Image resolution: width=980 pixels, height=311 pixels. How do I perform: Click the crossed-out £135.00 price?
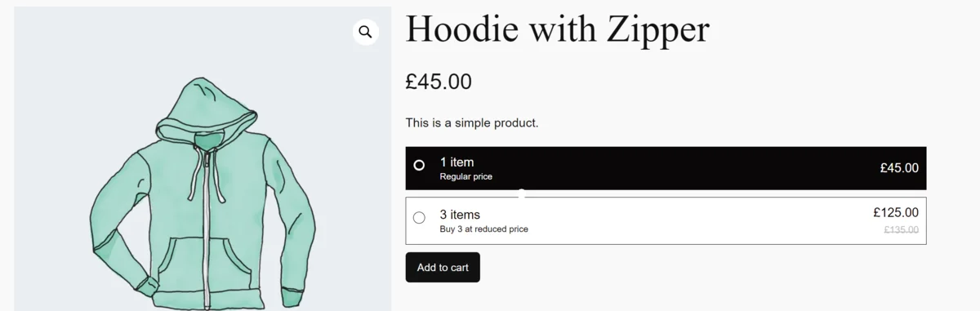[x=902, y=230]
